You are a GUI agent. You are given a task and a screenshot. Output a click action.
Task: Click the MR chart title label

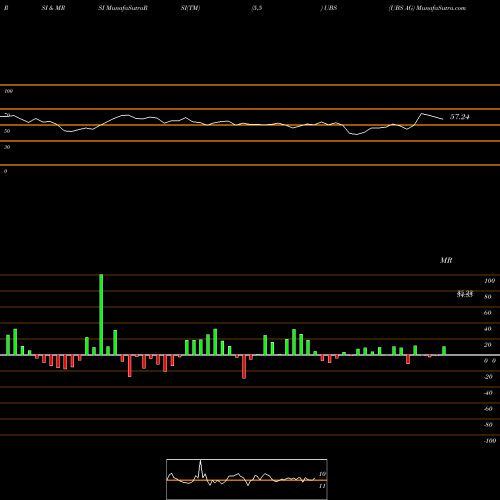point(446,260)
